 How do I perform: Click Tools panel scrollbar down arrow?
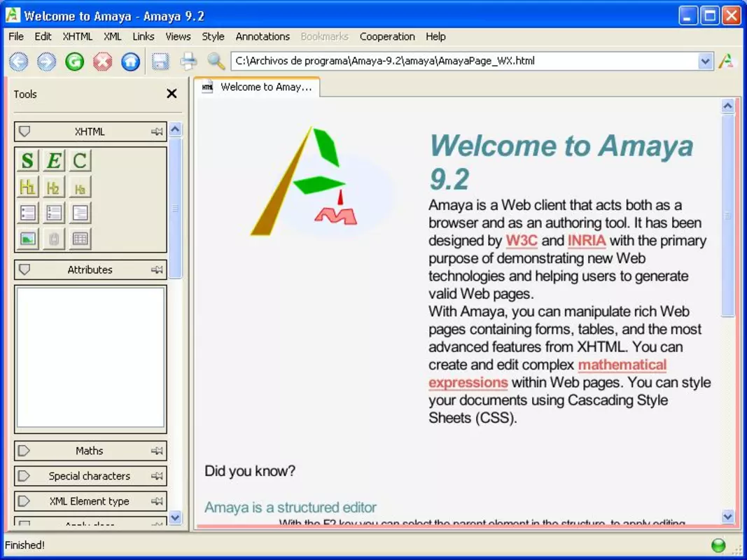(175, 517)
